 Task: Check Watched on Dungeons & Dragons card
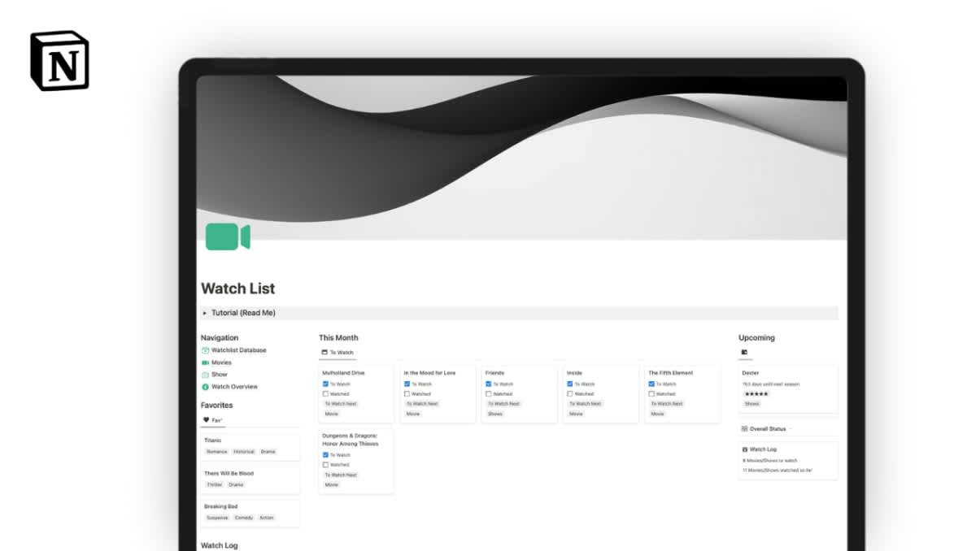[x=325, y=465]
